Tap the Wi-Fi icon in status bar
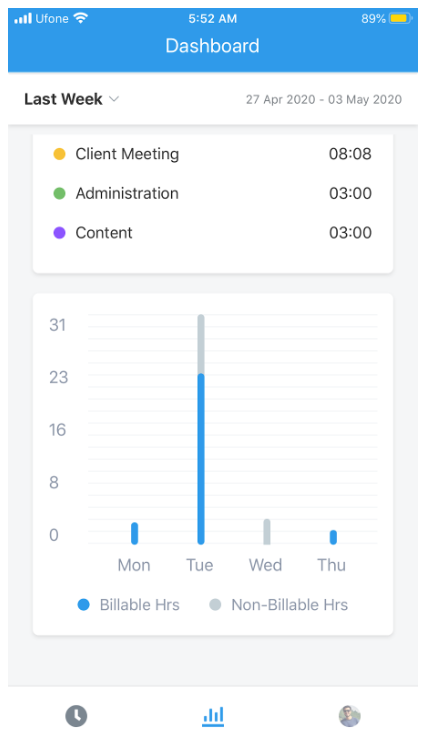424x738 pixels. [x=81, y=18]
